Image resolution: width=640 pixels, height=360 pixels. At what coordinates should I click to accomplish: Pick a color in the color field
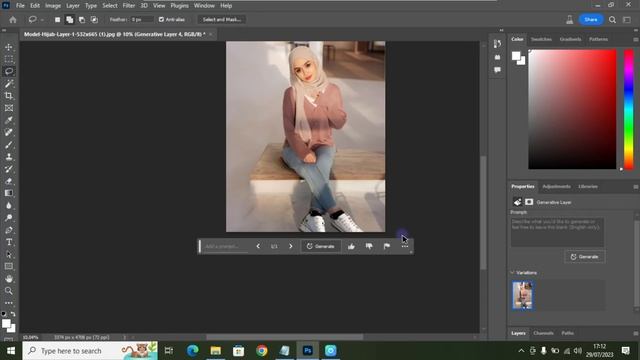point(572,109)
